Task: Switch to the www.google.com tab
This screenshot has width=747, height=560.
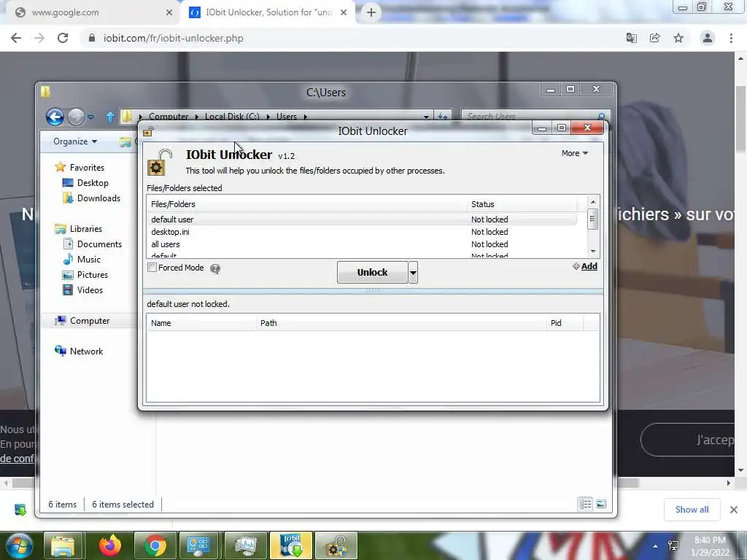Action: (x=90, y=12)
